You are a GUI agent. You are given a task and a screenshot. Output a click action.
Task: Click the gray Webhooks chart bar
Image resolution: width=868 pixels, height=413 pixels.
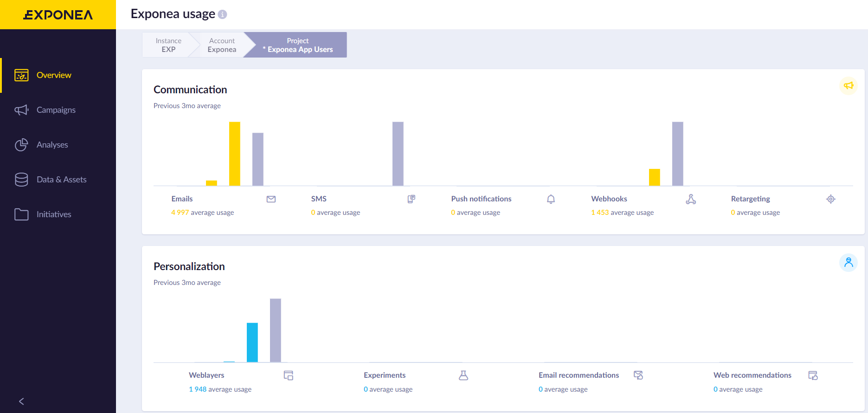click(678, 154)
